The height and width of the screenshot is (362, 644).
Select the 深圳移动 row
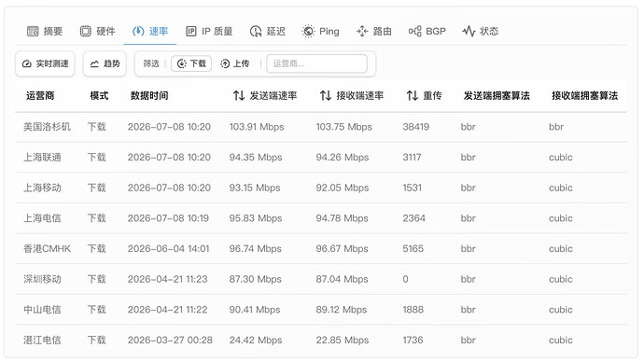(321, 279)
